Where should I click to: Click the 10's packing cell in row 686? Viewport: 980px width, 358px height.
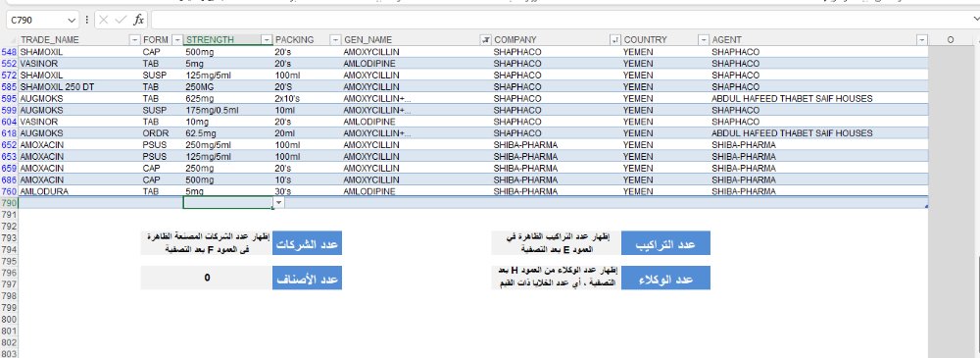[x=308, y=179]
